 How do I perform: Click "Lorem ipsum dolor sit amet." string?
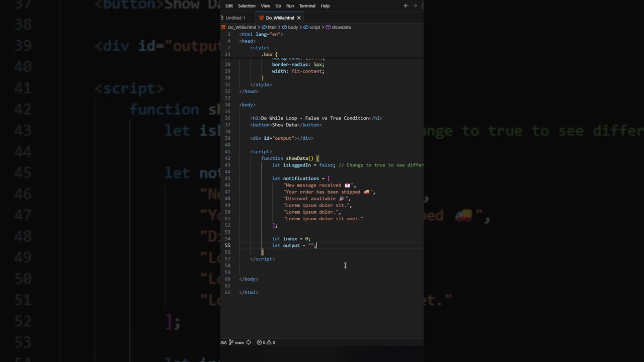click(x=323, y=219)
